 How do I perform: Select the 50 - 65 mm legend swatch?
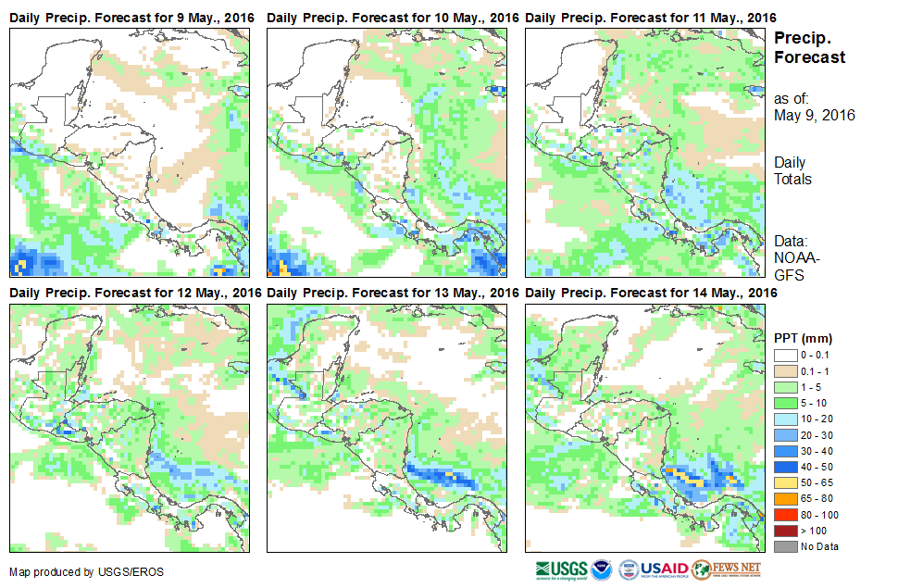[786, 482]
